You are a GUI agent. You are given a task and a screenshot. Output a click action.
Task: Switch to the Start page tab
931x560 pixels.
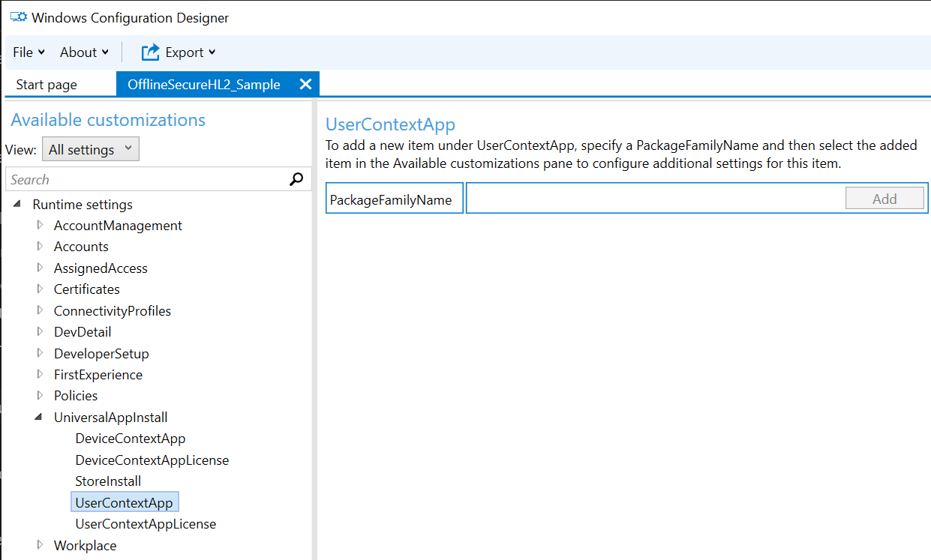pos(45,83)
